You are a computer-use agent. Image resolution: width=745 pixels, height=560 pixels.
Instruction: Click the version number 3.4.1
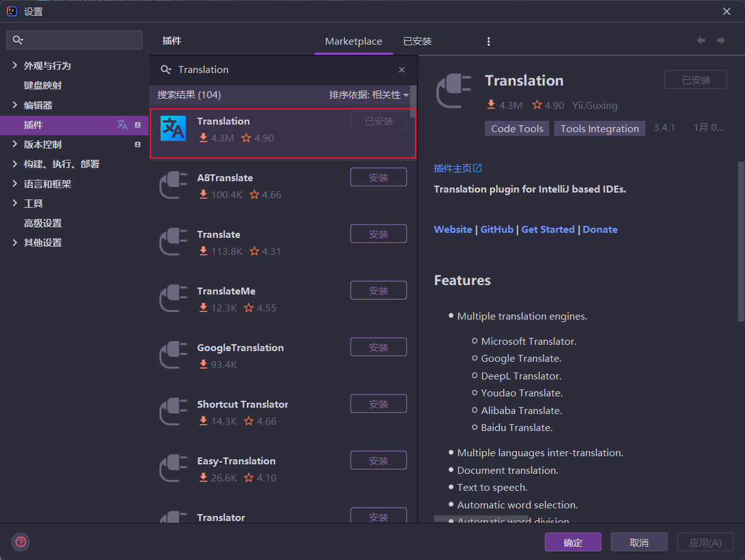(x=664, y=128)
